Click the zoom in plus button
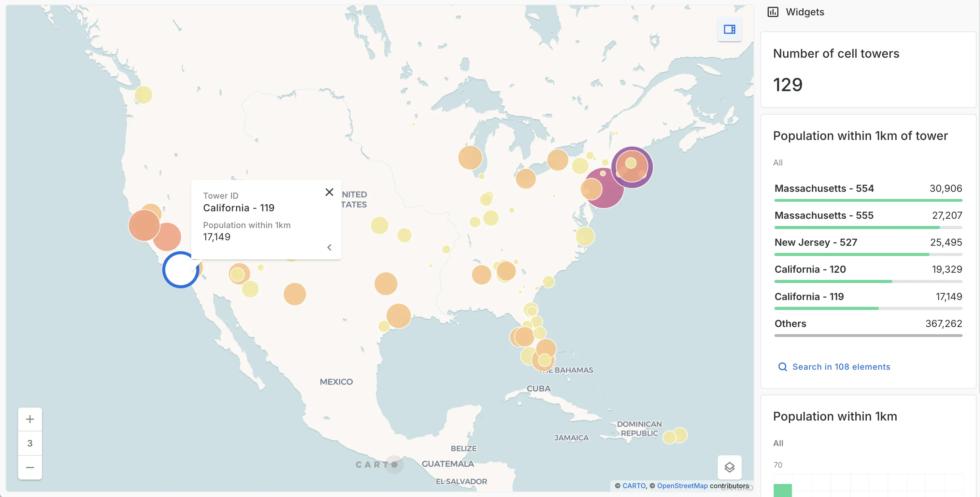This screenshot has width=980, height=497. (30, 419)
